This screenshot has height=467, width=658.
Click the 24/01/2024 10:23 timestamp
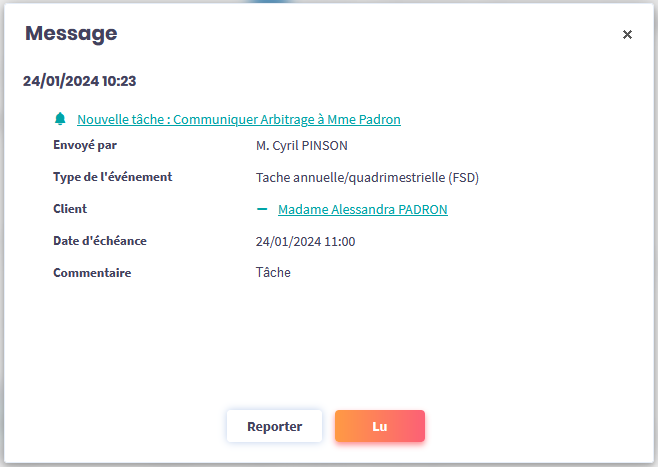(80, 81)
